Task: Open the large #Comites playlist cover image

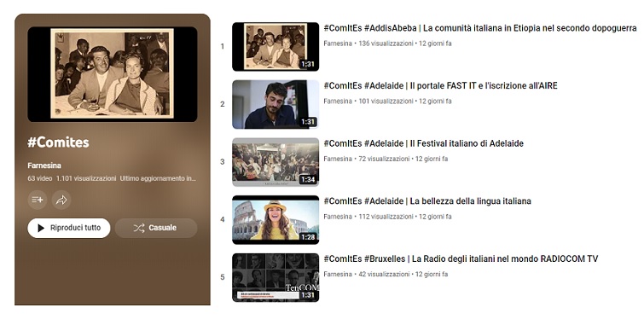Action: pos(112,74)
